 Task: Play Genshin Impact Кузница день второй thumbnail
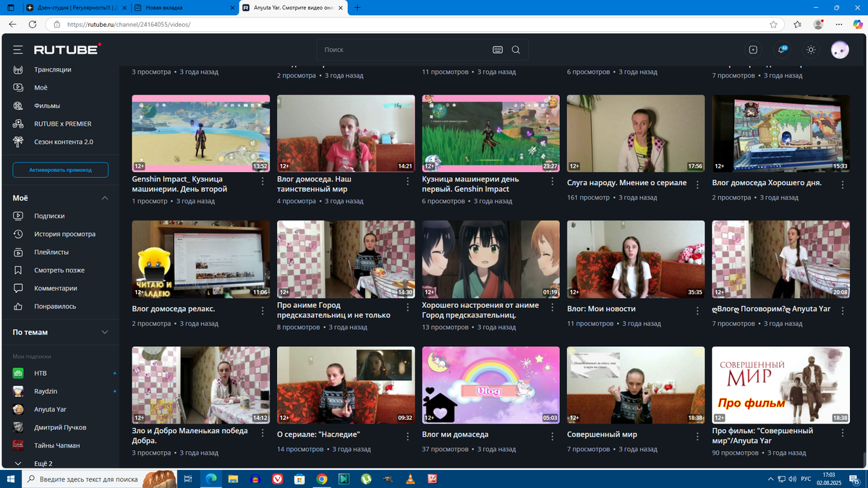[201, 134]
